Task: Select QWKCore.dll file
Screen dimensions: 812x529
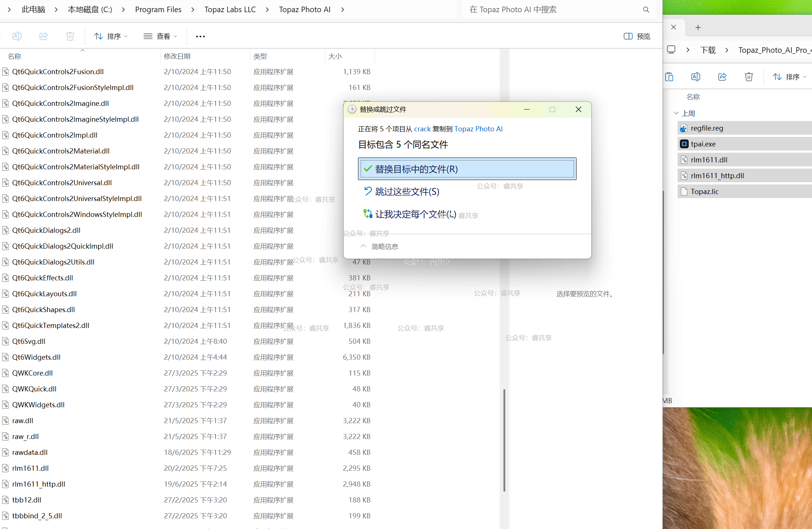Action: pos(32,373)
